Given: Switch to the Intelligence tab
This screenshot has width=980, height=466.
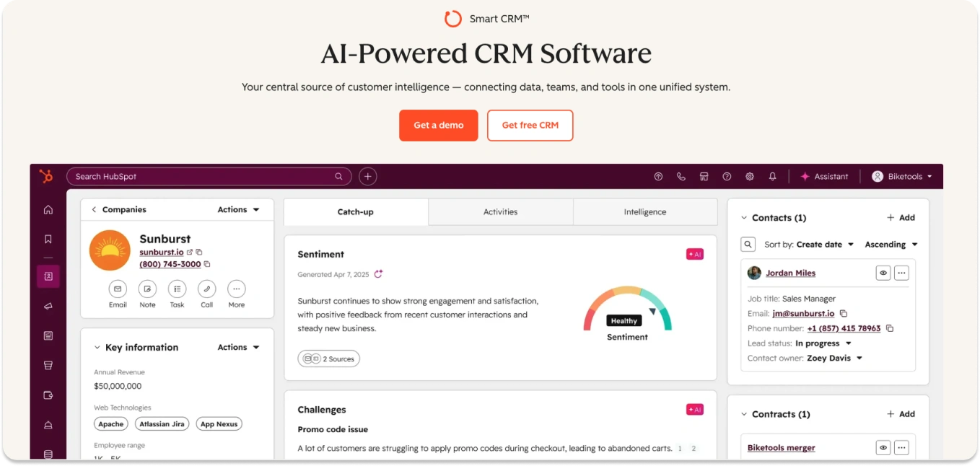Looking at the screenshot, I should tap(644, 211).
